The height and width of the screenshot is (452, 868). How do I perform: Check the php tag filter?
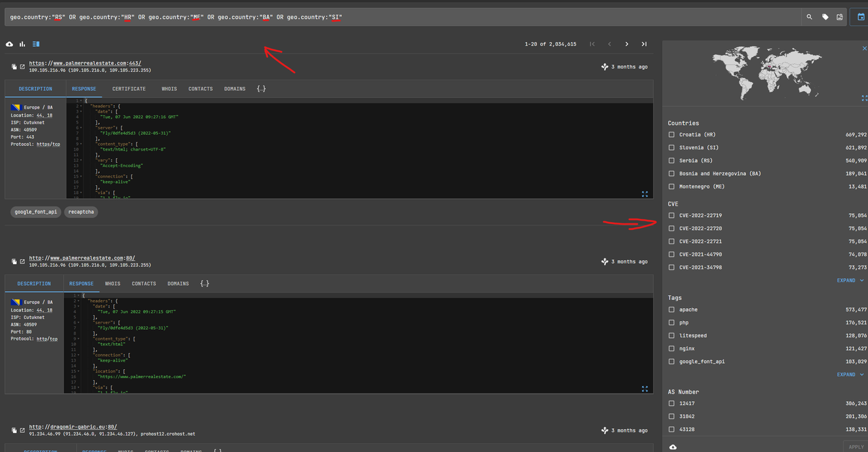pos(671,322)
